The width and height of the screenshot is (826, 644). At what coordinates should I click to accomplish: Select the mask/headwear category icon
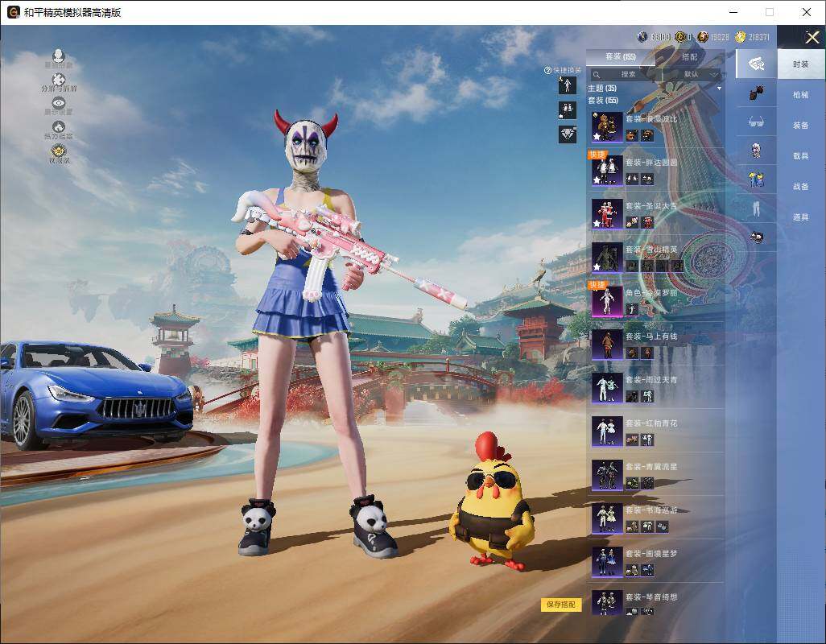click(x=756, y=64)
